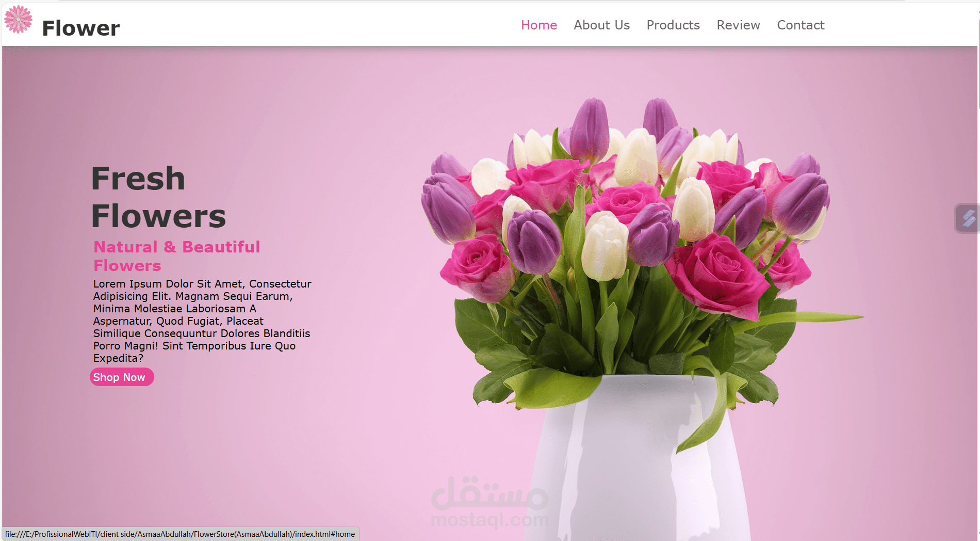Click the flower bouquet hero image
This screenshot has height=541, width=980.
pos(619,258)
